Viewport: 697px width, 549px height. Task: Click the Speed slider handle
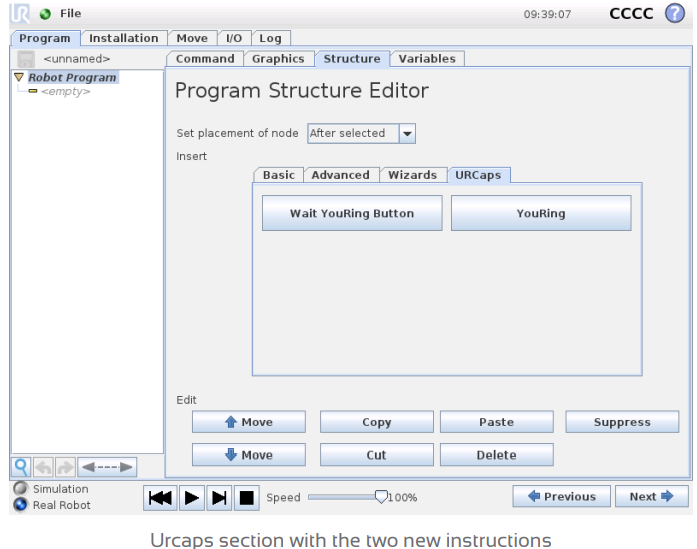381,497
